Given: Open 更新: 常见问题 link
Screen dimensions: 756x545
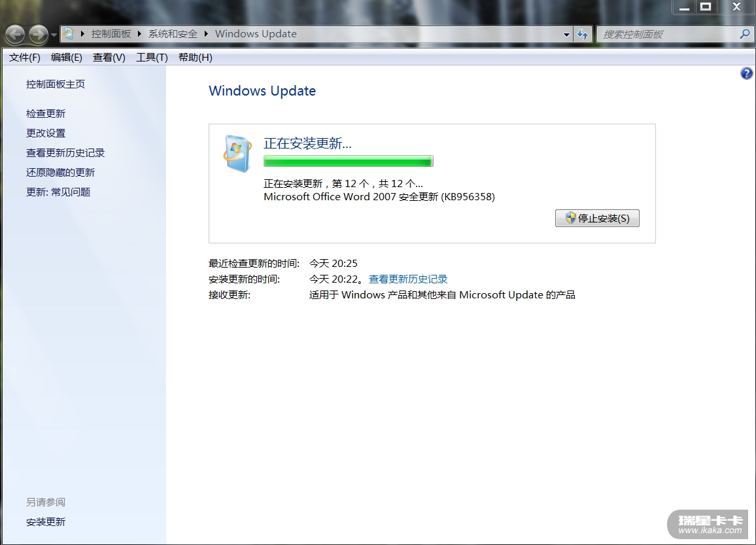Looking at the screenshot, I should pos(58,192).
